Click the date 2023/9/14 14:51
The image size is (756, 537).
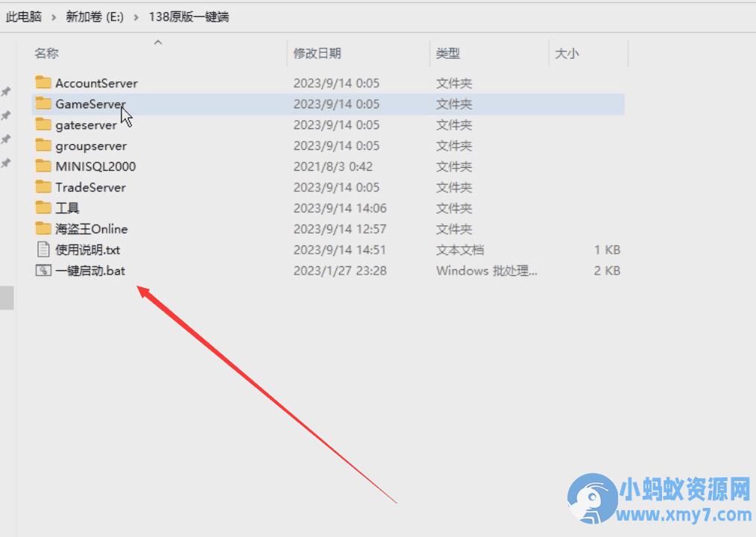[340, 249]
